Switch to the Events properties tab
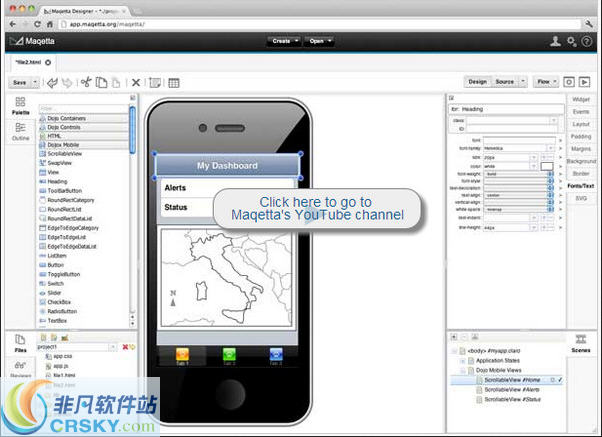Screen dimensions: 602x437 [581, 112]
